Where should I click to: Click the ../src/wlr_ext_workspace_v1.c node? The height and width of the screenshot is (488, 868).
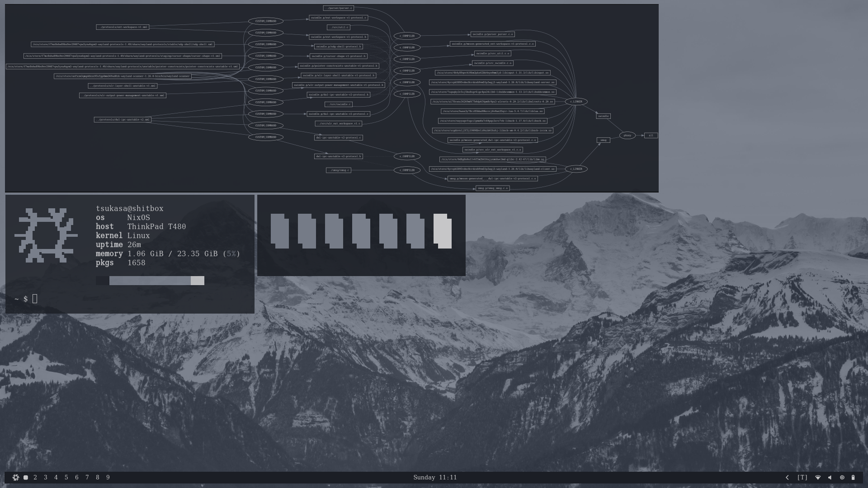click(x=338, y=123)
